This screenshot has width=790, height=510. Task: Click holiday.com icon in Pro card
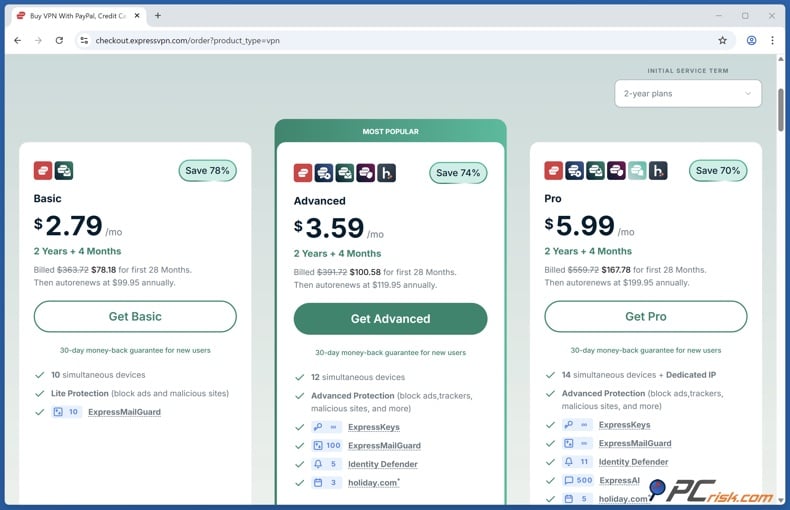[658, 170]
